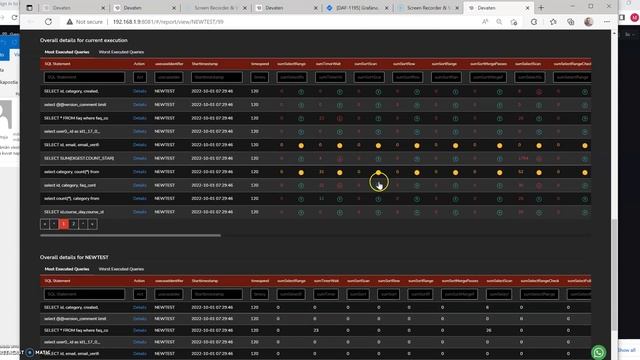Click SQL Statement filter box in NEWTEST table

click(84, 294)
